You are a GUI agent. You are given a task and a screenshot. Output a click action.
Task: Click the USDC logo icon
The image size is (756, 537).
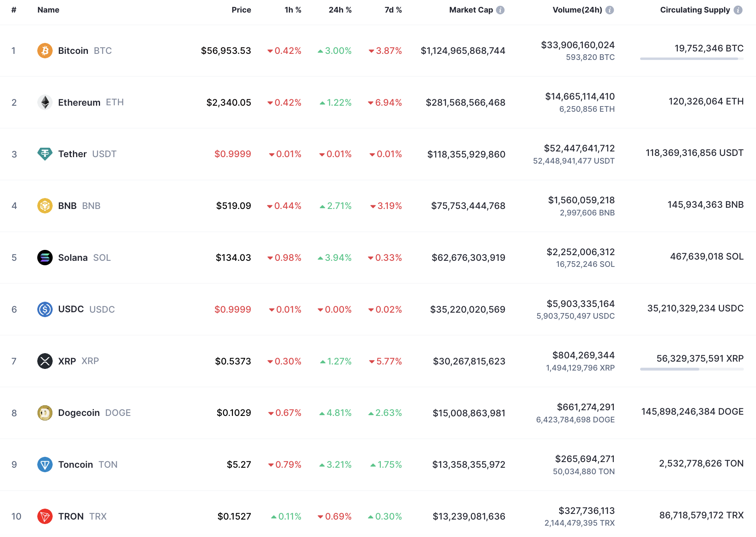point(45,309)
